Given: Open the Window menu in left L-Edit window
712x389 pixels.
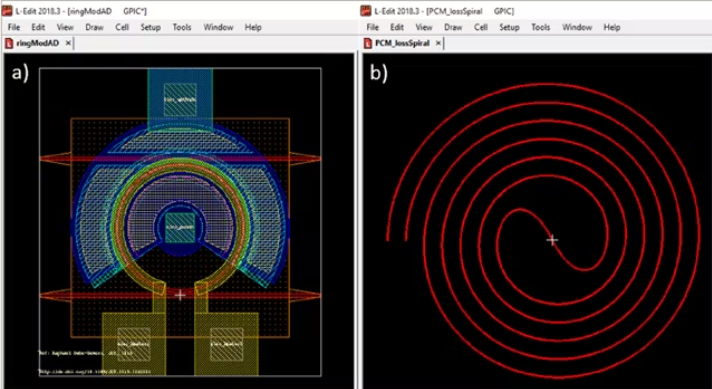Looking at the screenshot, I should [x=218, y=27].
